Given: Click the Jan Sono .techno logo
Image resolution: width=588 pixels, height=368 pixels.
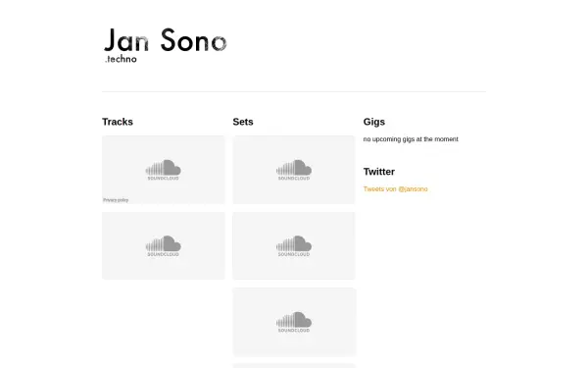Looking at the screenshot, I should tap(166, 45).
